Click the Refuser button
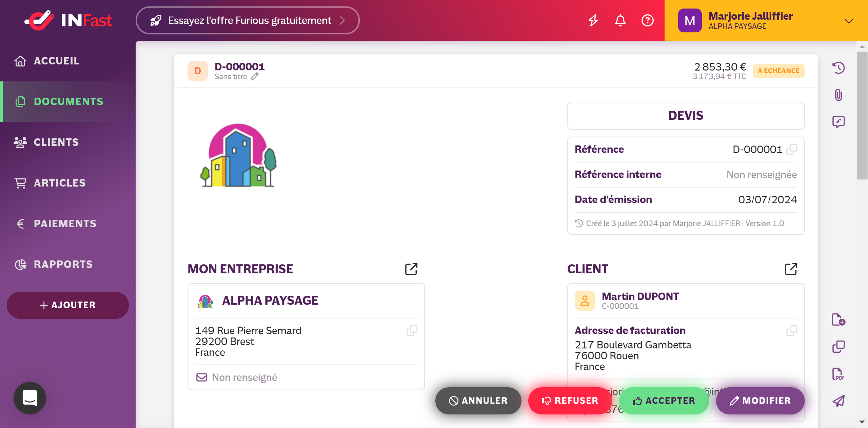The width and height of the screenshot is (868, 428). [x=570, y=401]
